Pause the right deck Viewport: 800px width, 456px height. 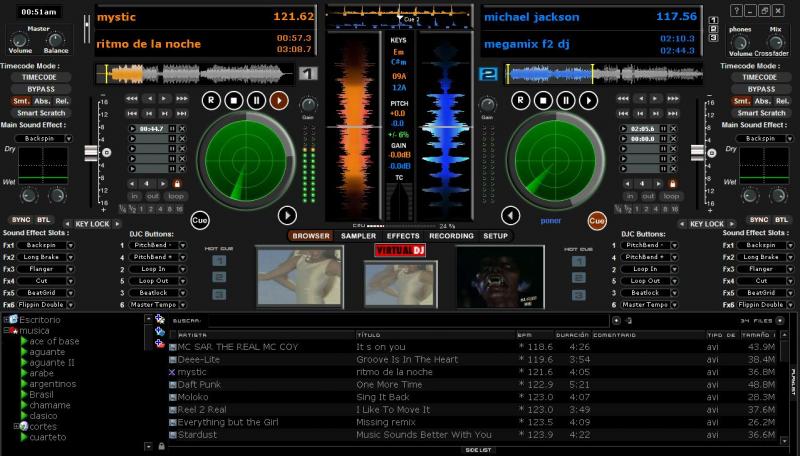pyautogui.click(x=565, y=100)
